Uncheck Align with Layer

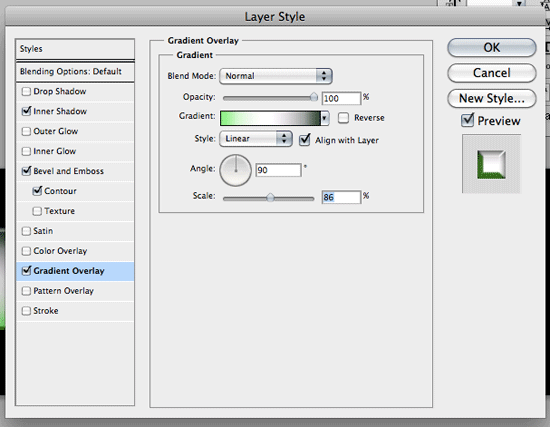pos(305,140)
